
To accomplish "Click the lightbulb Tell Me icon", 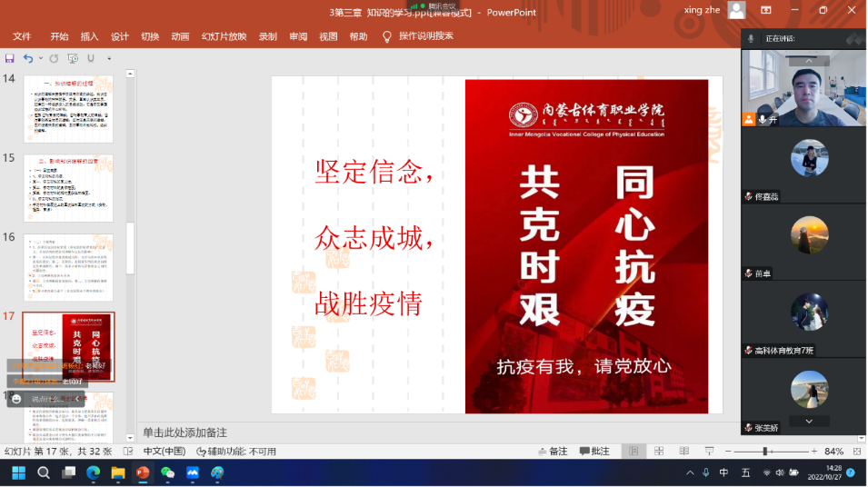I will click(387, 36).
